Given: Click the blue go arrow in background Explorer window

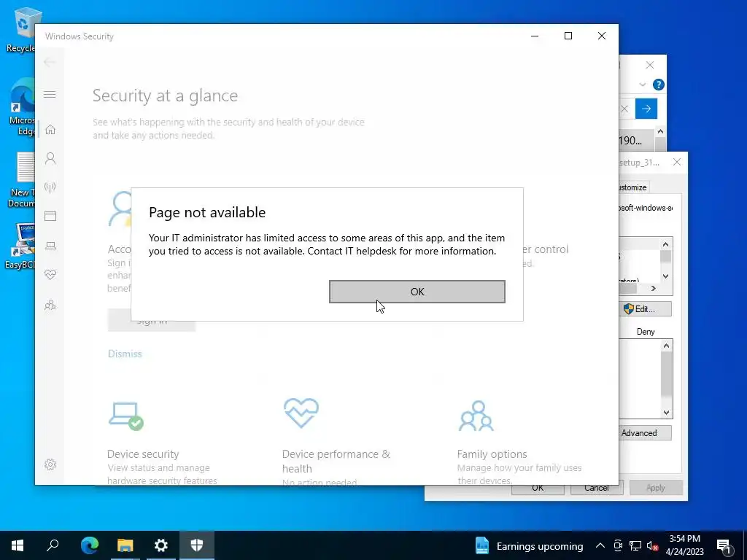Looking at the screenshot, I should tap(646, 109).
